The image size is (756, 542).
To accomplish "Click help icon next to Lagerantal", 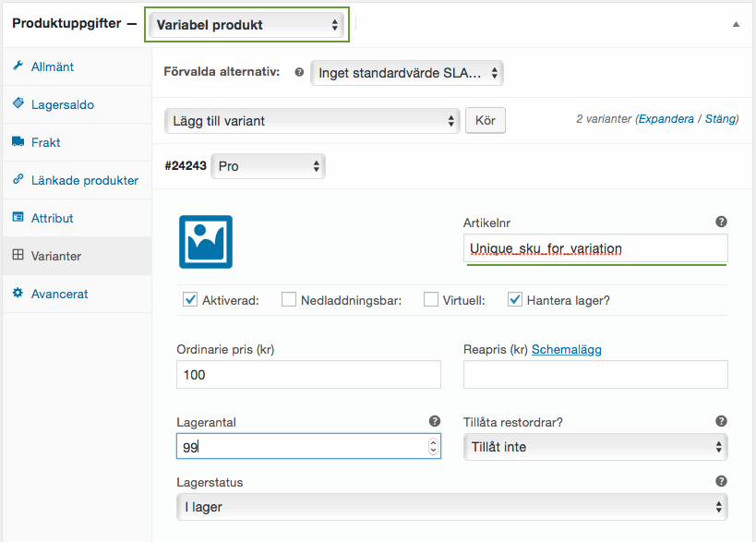I will click(434, 421).
